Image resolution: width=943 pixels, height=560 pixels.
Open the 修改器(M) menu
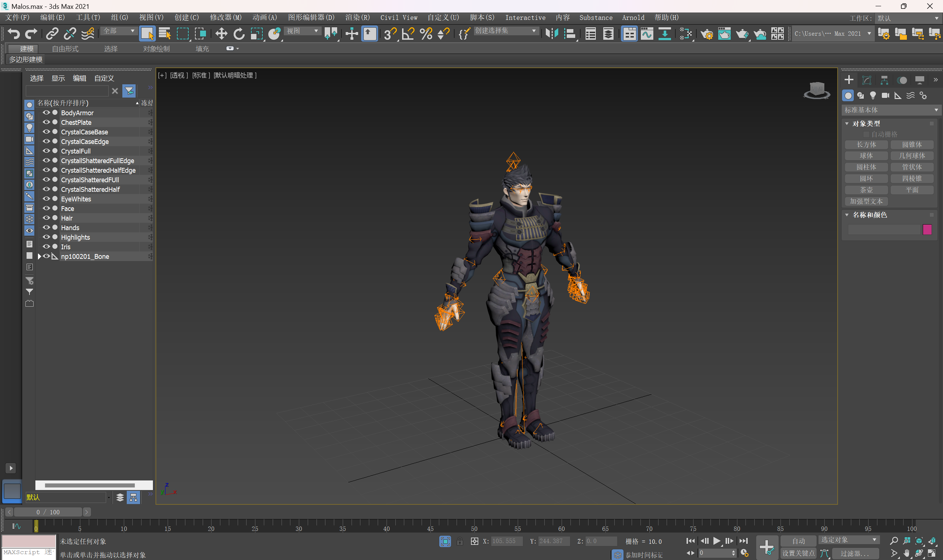click(x=226, y=17)
